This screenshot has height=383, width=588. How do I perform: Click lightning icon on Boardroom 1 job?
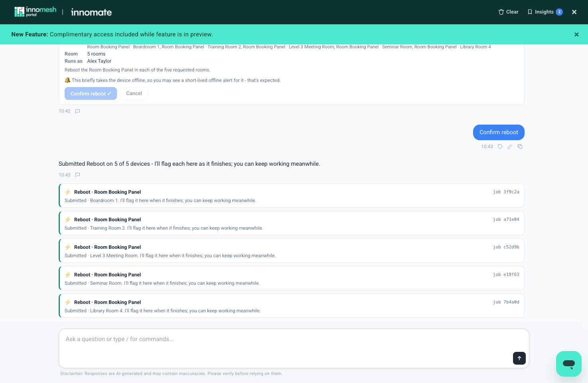point(68,192)
